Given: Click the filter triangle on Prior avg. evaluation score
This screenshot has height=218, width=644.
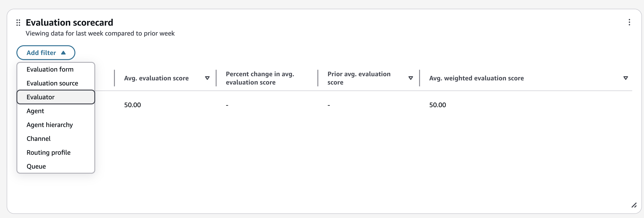Looking at the screenshot, I should tap(410, 78).
